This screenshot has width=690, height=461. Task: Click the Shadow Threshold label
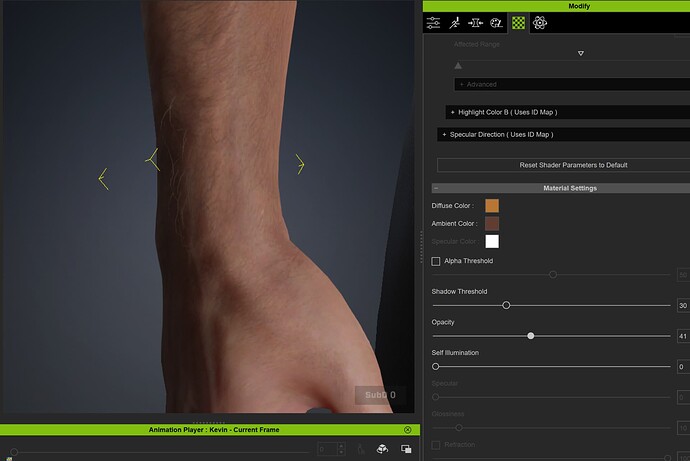pyautogui.click(x=459, y=291)
